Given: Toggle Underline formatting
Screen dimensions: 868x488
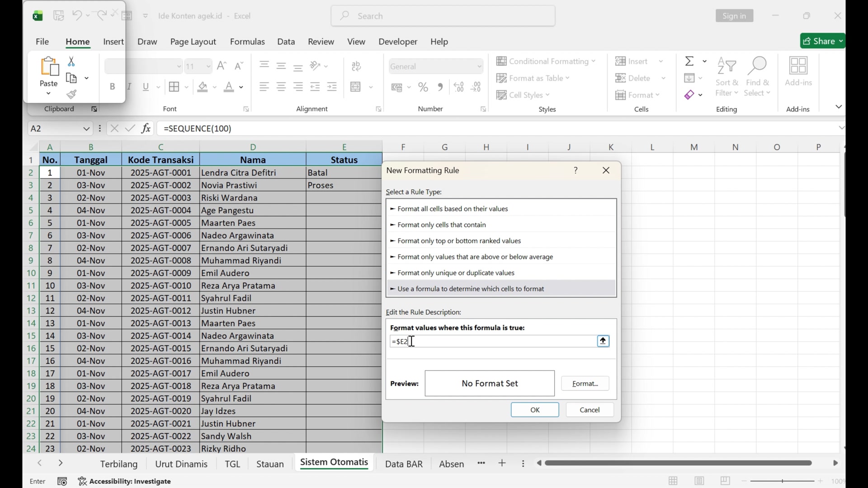Looking at the screenshot, I should 146,87.
